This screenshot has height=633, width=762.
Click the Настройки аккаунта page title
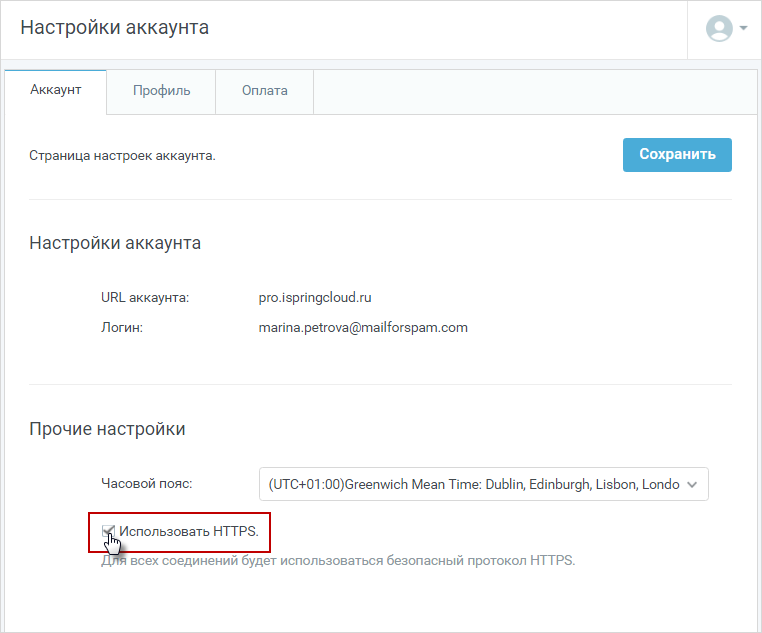coord(115,28)
